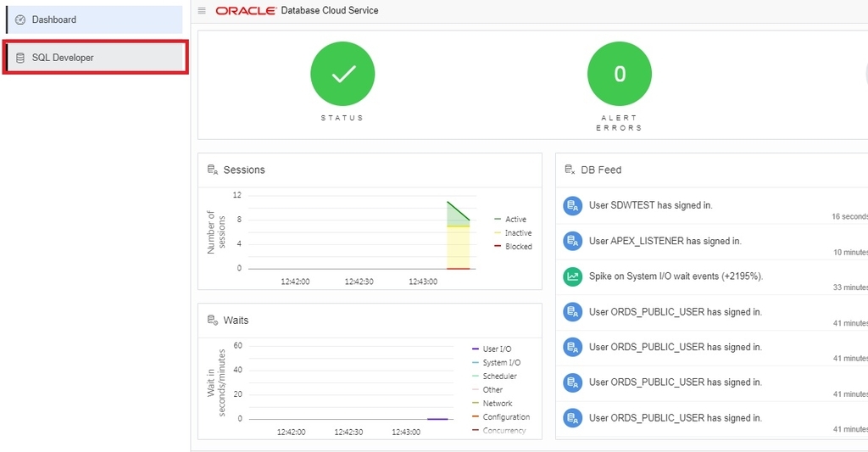Click the Database Cloud Service title
868x452 pixels.
pyautogui.click(x=330, y=10)
